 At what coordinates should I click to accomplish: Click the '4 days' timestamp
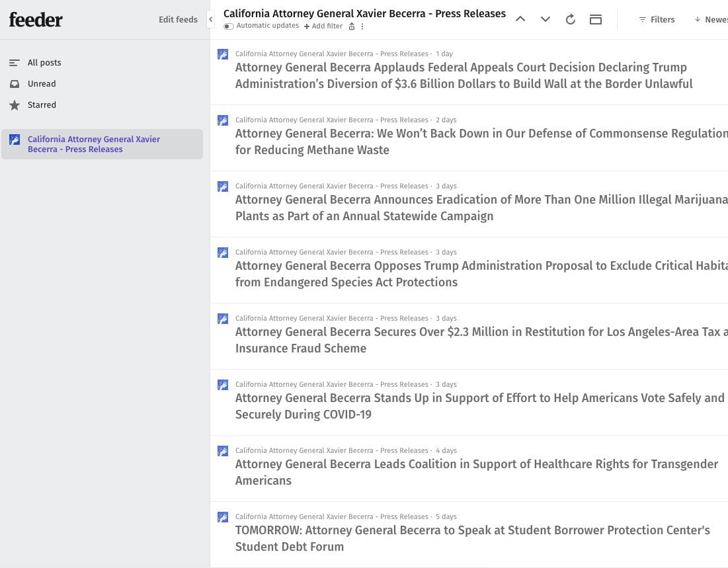pyautogui.click(x=446, y=450)
